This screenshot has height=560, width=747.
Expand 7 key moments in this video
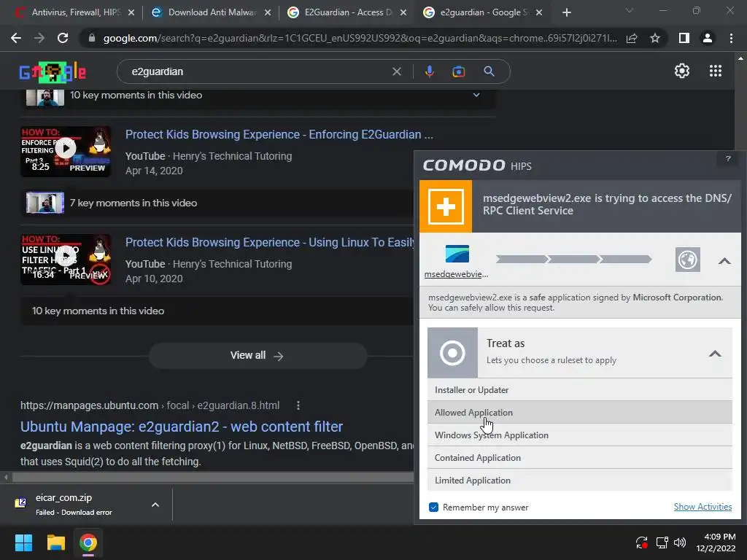click(219, 203)
